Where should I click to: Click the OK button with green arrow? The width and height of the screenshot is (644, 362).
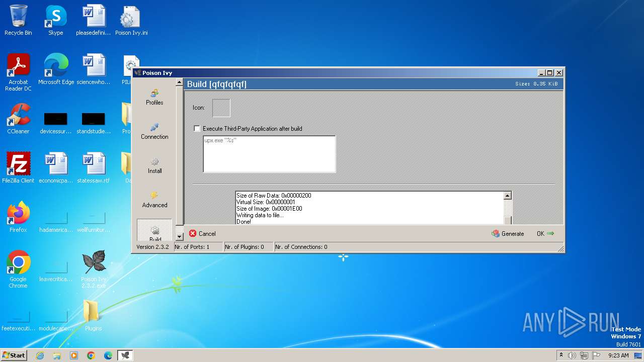(545, 234)
